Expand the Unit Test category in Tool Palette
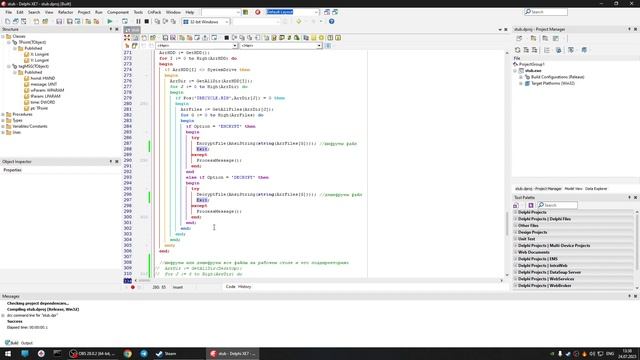The image size is (640, 360). tap(516, 239)
